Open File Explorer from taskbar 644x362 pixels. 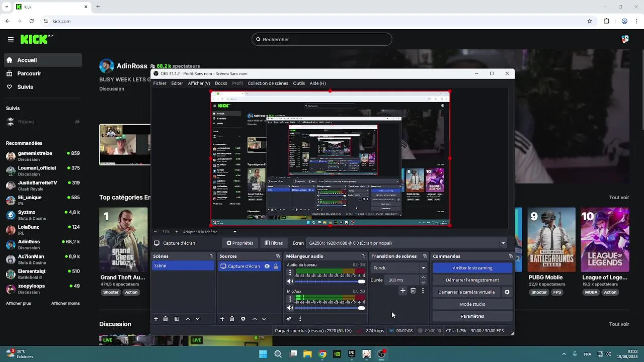tap(307, 354)
